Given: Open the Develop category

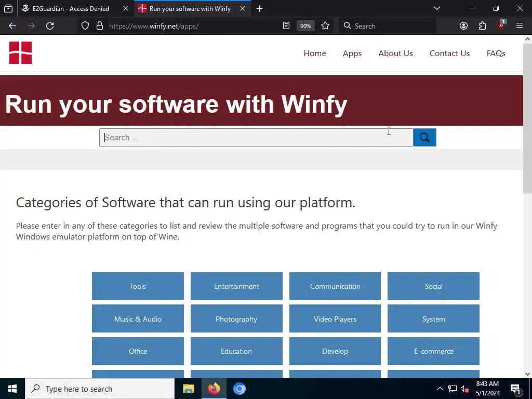Looking at the screenshot, I should [x=335, y=351].
